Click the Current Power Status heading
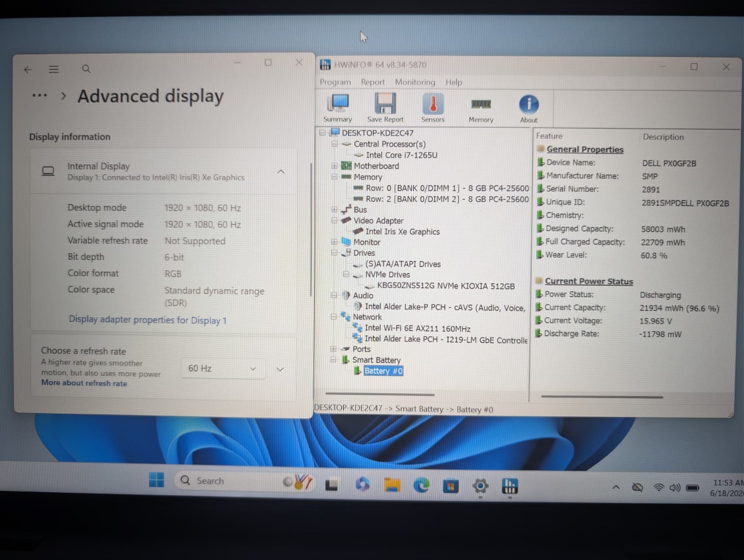 (589, 281)
